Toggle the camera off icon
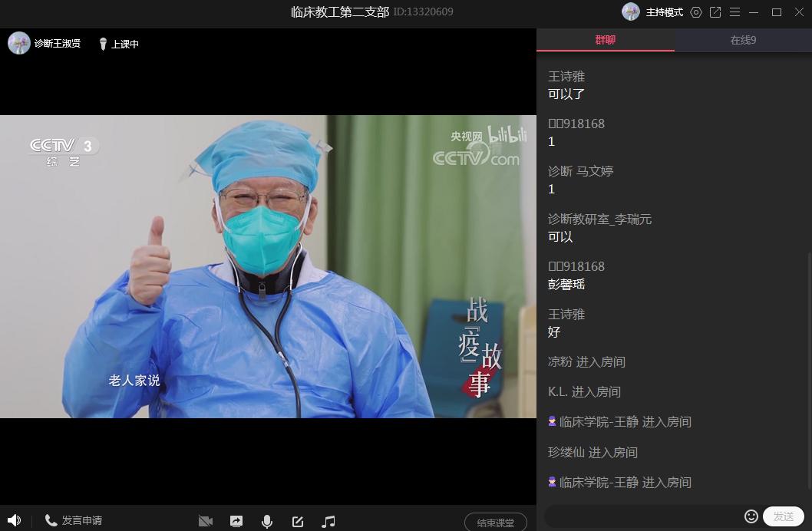Screen dimensions: 812x531 point(205,521)
